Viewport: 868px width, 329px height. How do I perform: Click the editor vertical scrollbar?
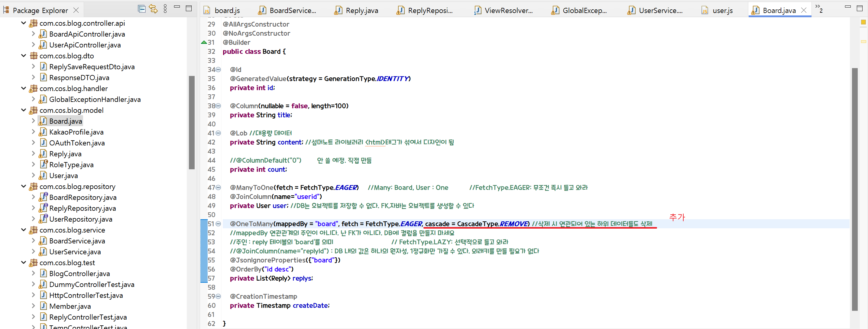point(855,189)
